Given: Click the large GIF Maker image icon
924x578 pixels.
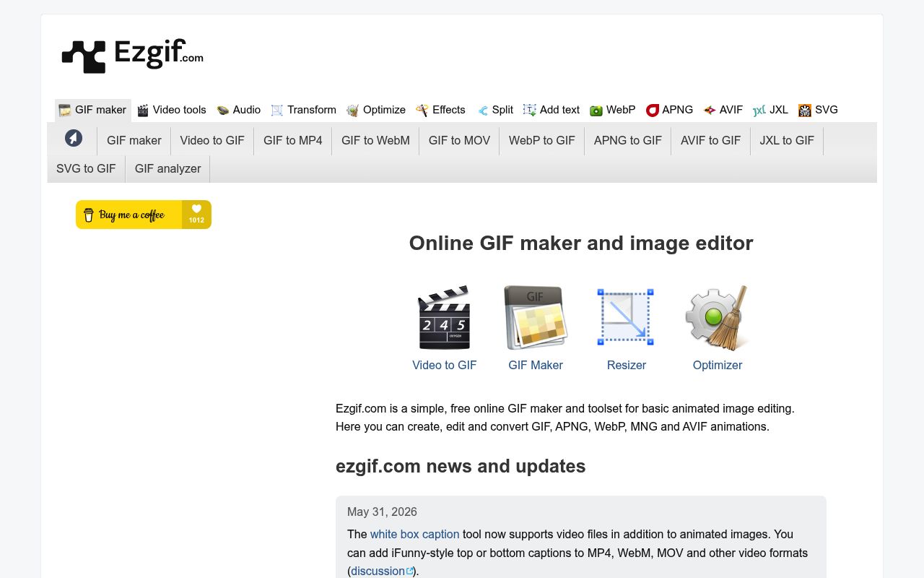Looking at the screenshot, I should coord(536,316).
